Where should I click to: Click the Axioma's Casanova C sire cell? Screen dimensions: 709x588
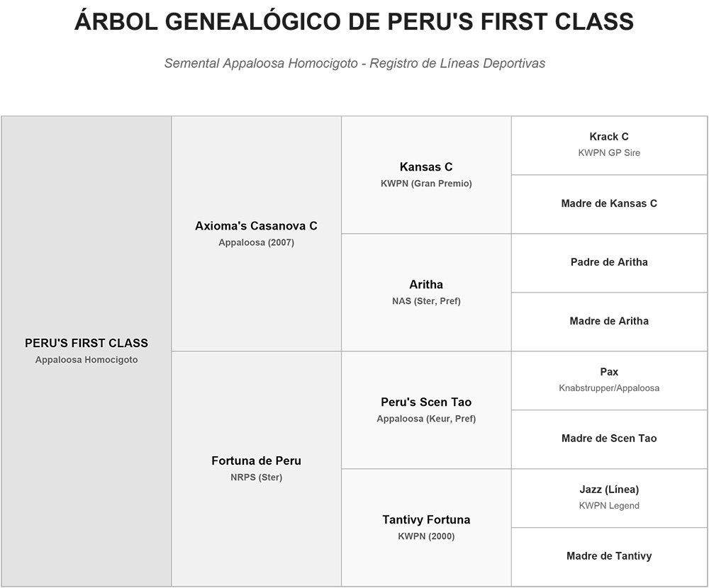[257, 234]
